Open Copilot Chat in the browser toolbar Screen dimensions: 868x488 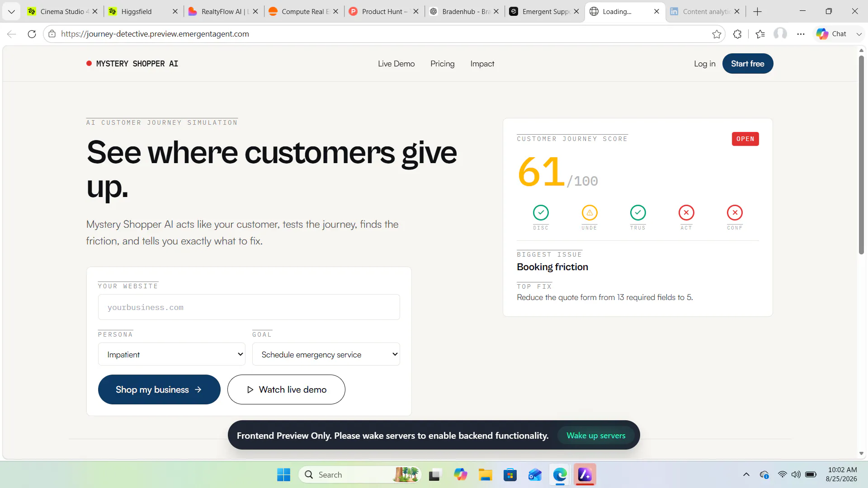coord(831,34)
